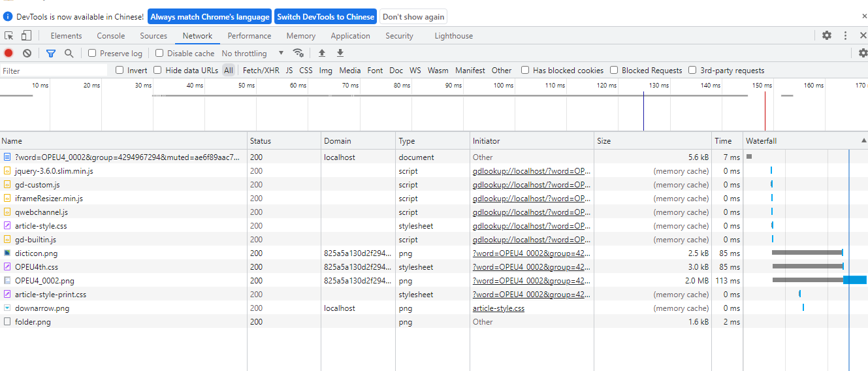Close the language notification bar
The height and width of the screenshot is (371, 868).
pyautogui.click(x=865, y=16)
